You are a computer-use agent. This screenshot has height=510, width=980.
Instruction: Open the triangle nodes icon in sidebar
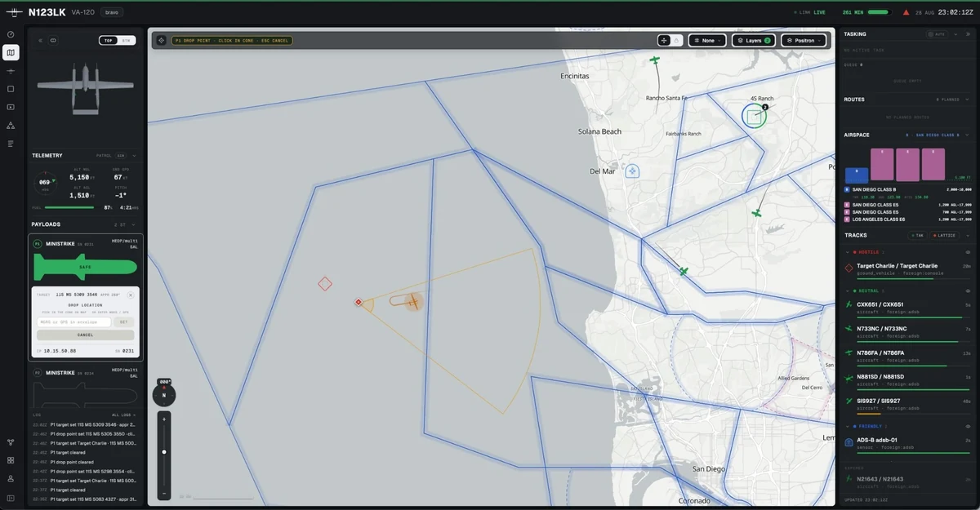tap(11, 126)
